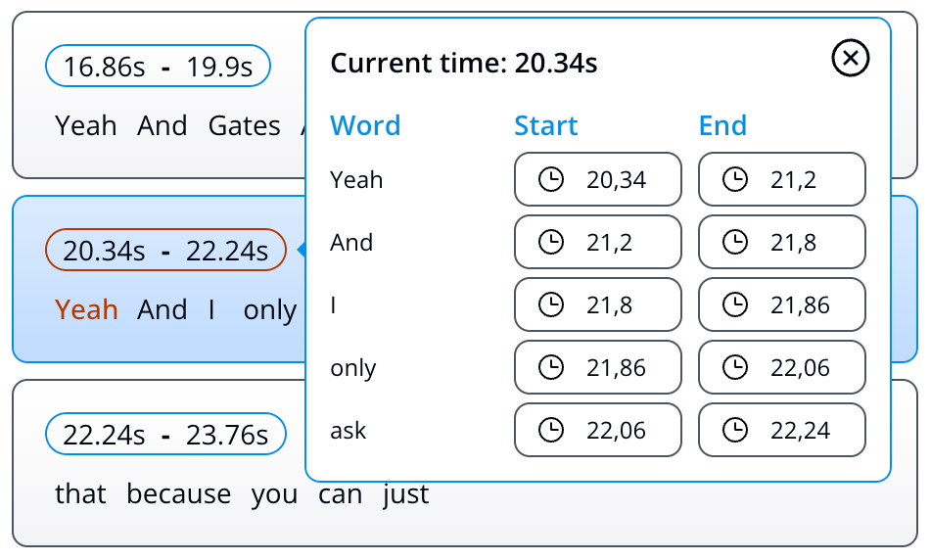Click the word because in third segment
The width and height of the screenshot is (930, 560).
178,494
